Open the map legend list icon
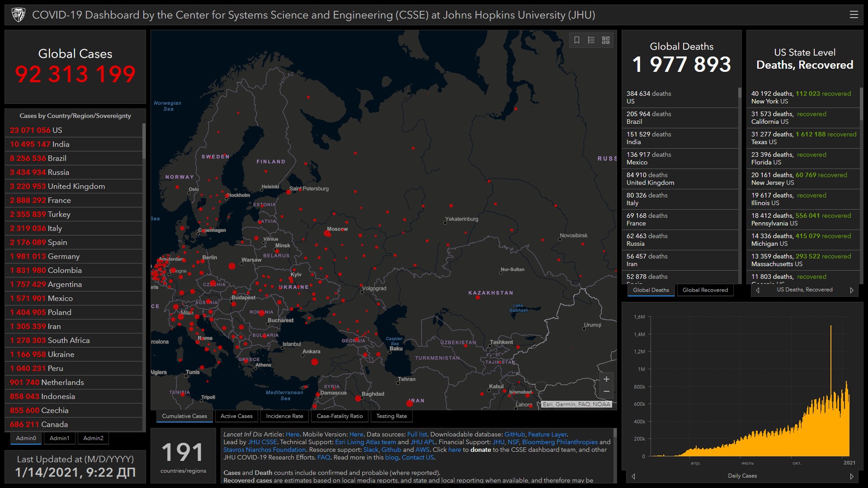This screenshot has width=868, height=488. coord(591,40)
